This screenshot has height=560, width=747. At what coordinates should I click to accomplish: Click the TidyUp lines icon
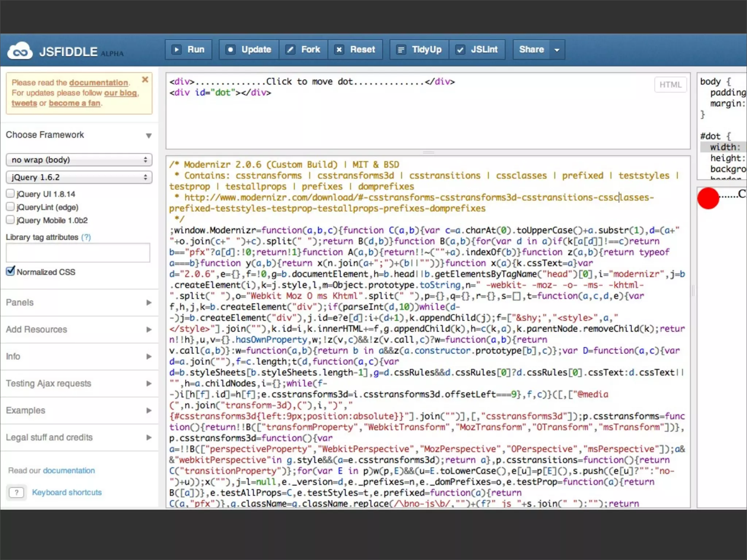tap(401, 50)
